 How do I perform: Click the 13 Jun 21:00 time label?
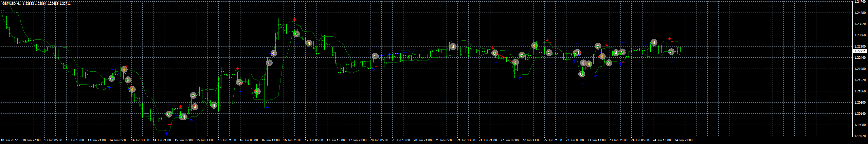[97, 140]
